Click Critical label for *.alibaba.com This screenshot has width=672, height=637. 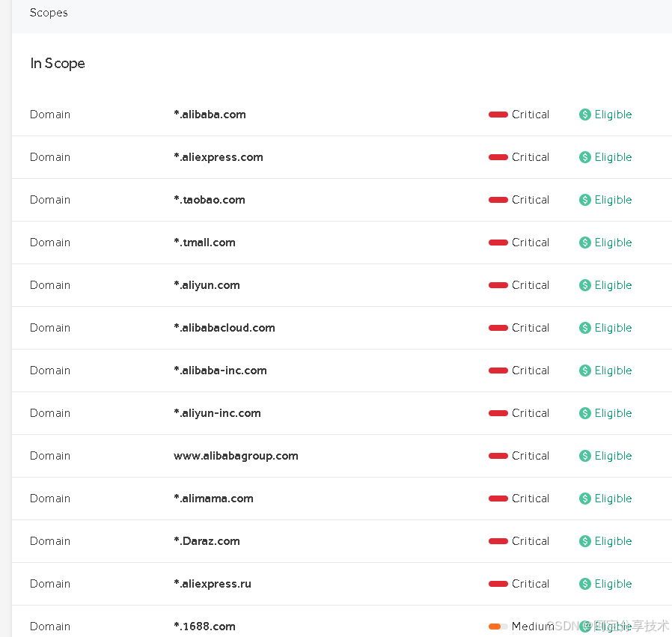click(x=530, y=115)
